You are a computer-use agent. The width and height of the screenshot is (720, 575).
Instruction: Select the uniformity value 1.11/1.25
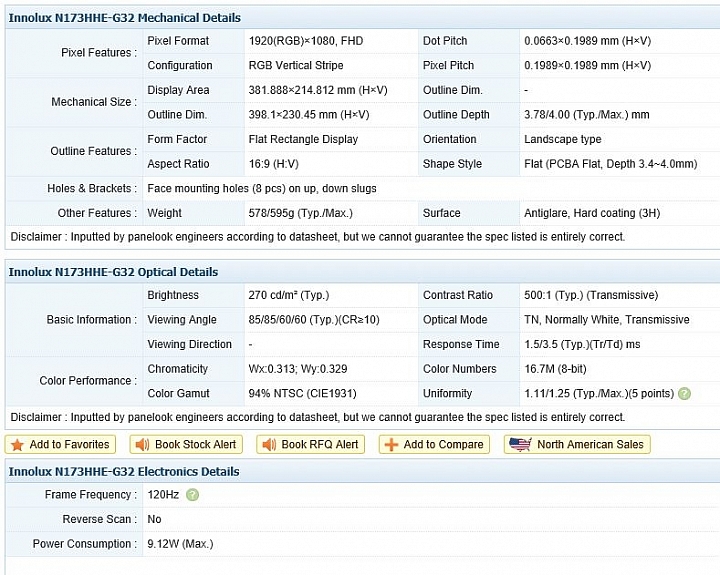pyautogui.click(x=599, y=394)
